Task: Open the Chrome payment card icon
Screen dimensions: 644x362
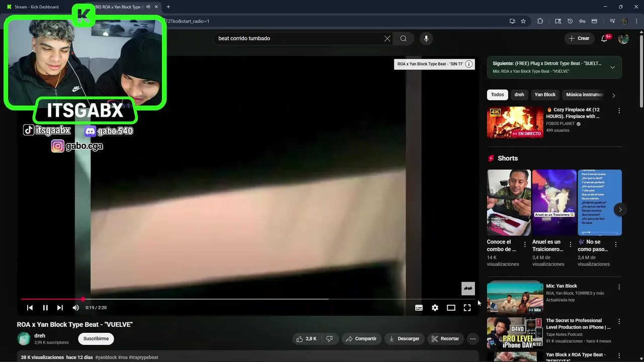Action: point(594,21)
